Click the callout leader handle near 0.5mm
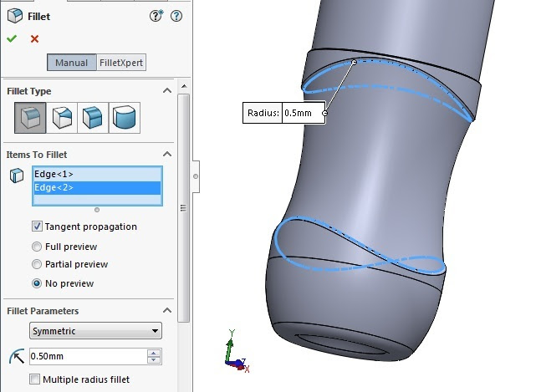The height and width of the screenshot is (392, 536). tap(324, 113)
